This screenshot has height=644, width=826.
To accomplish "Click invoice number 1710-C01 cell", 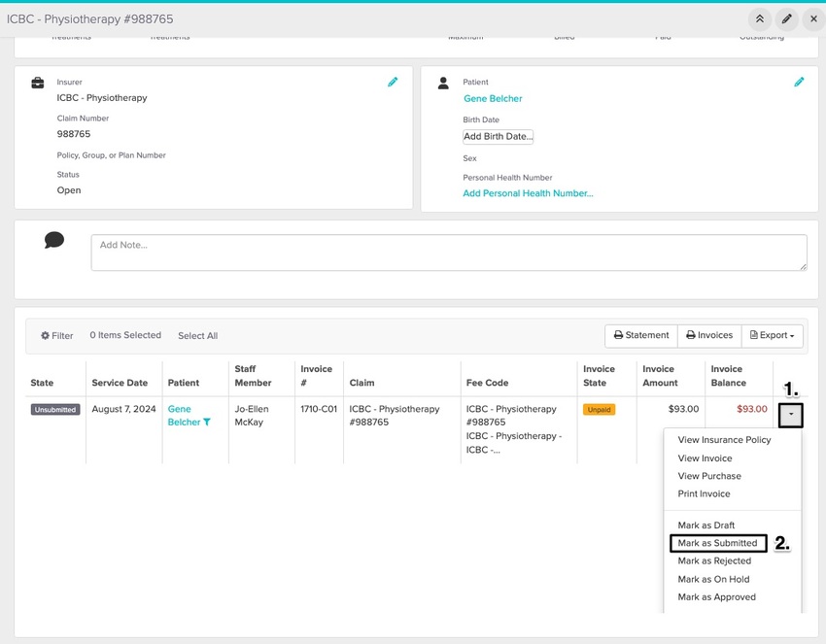I will point(319,409).
